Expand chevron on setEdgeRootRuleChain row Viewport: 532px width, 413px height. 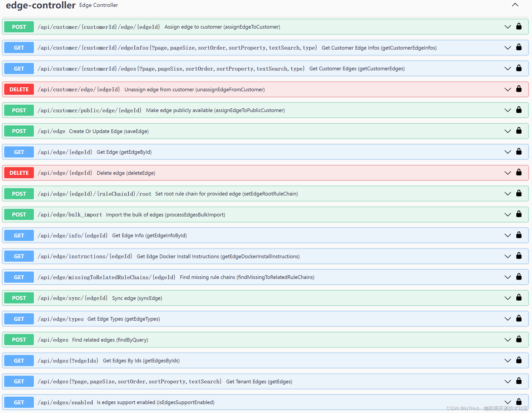click(508, 194)
